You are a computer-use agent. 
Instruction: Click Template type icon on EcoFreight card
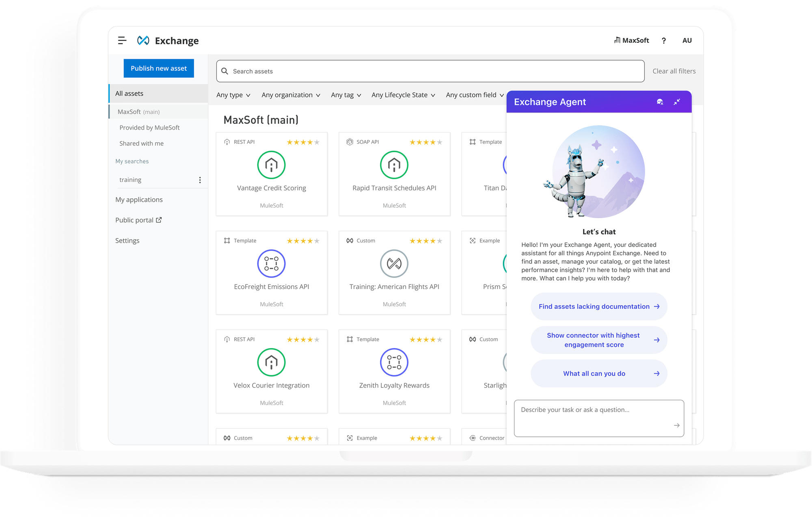(227, 241)
